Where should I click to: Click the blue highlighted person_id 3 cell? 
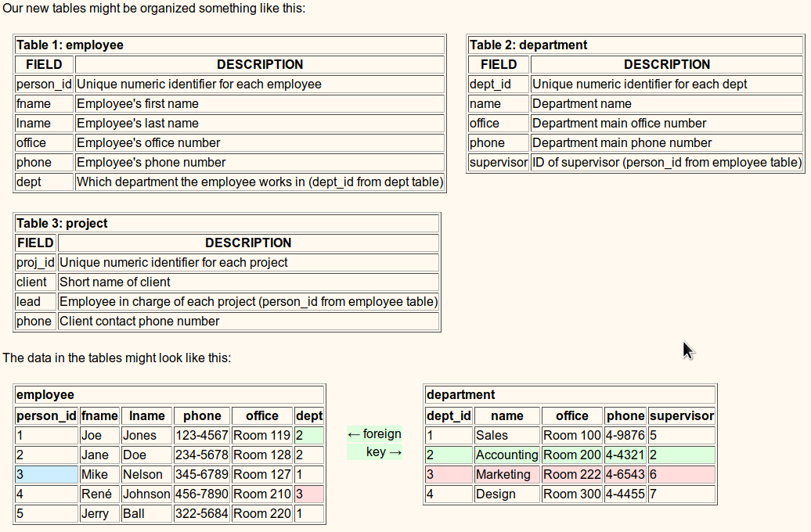click(46, 475)
